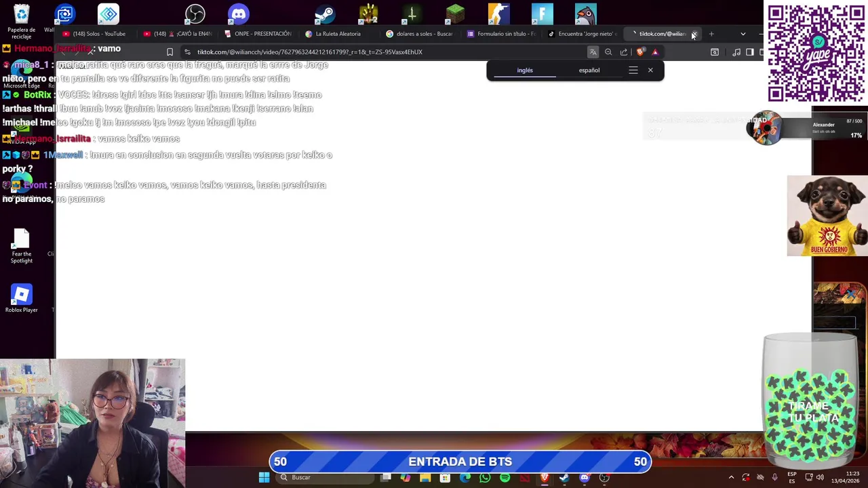Image resolution: width=868 pixels, height=488 pixels.
Task: Click the ESP ES language indicator
Action: click(x=792, y=478)
